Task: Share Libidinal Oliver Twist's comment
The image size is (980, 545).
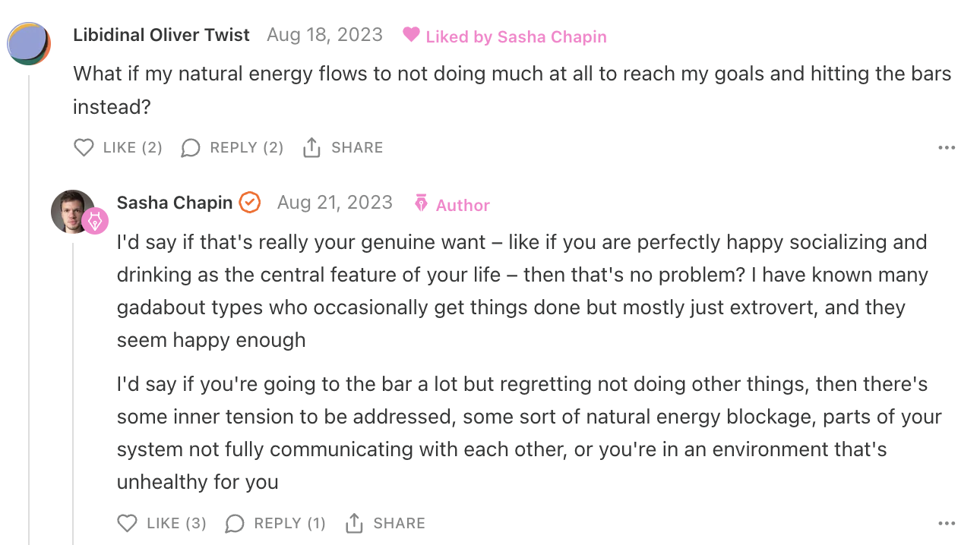Action: (x=311, y=147)
